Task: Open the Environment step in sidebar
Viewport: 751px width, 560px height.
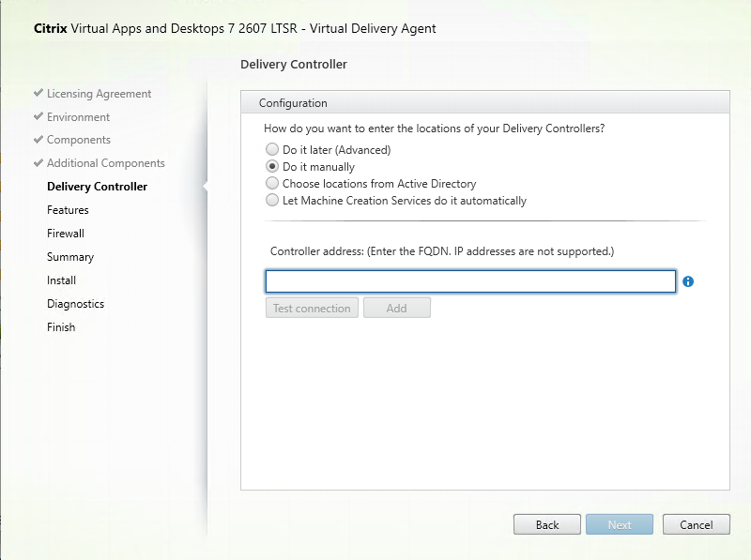Action: pyautogui.click(x=78, y=117)
